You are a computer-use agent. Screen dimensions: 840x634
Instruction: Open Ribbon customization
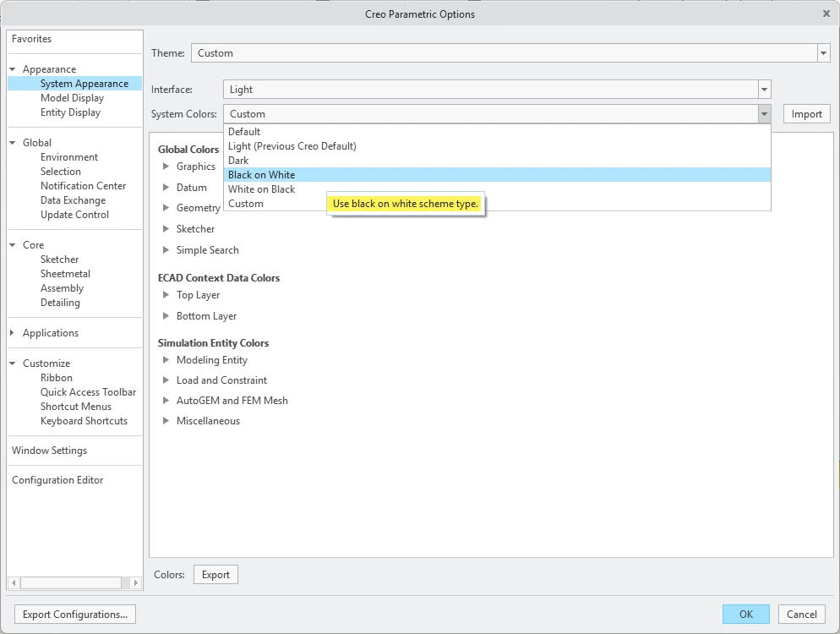(x=57, y=378)
